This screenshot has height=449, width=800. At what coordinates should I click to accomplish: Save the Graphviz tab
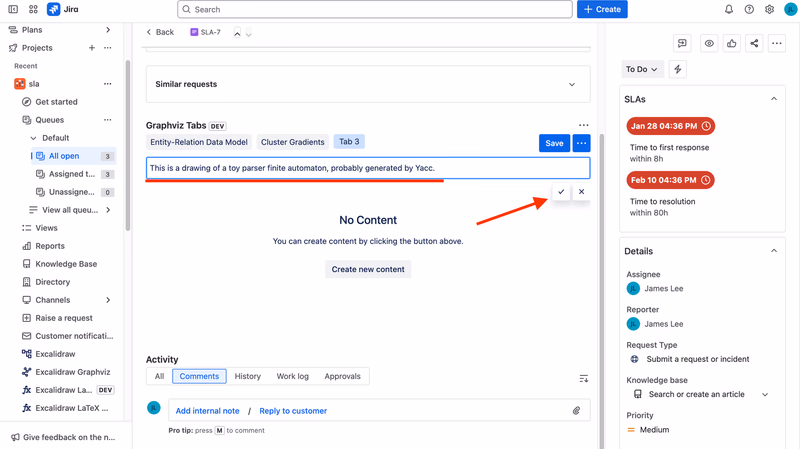click(554, 143)
